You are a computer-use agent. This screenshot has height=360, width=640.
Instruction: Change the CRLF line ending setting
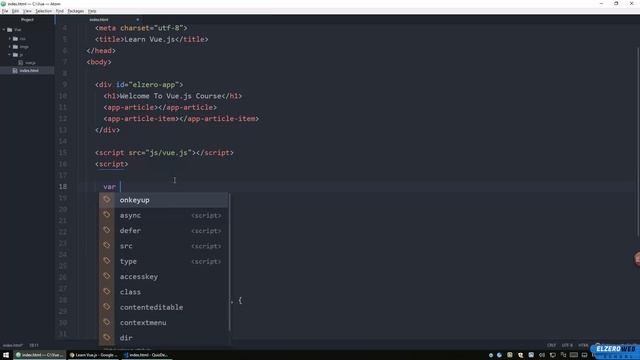pyautogui.click(x=551, y=345)
